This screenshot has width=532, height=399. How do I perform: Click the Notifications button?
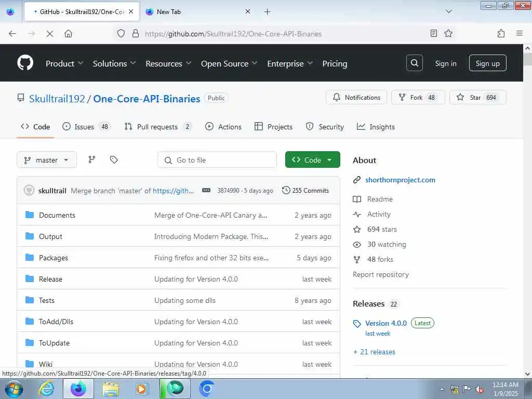356,97
